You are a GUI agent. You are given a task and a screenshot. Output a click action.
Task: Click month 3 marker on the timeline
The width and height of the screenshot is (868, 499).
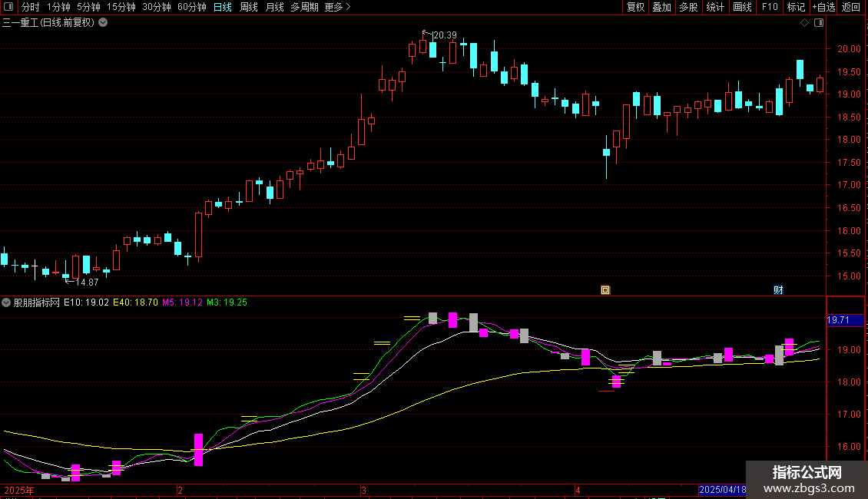click(363, 490)
